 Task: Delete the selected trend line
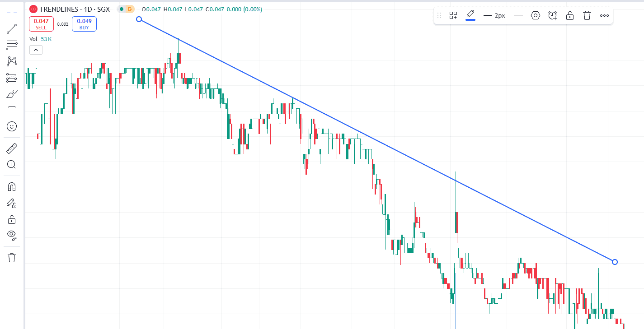[x=587, y=15]
